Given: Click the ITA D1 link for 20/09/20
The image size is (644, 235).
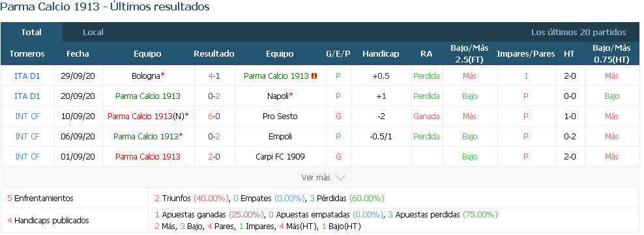Looking at the screenshot, I should [27, 96].
